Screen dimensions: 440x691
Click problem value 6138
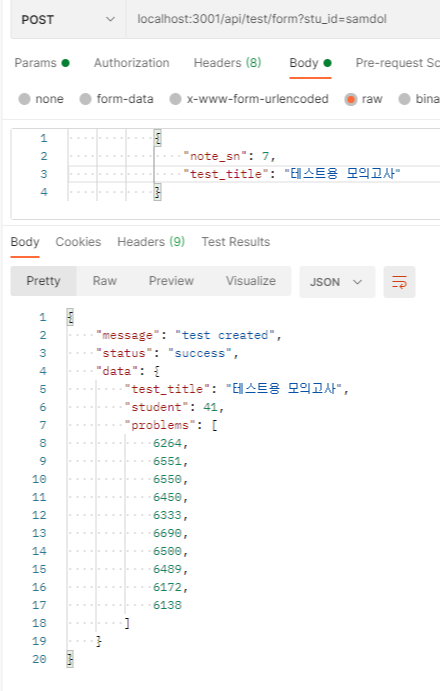click(x=168, y=606)
